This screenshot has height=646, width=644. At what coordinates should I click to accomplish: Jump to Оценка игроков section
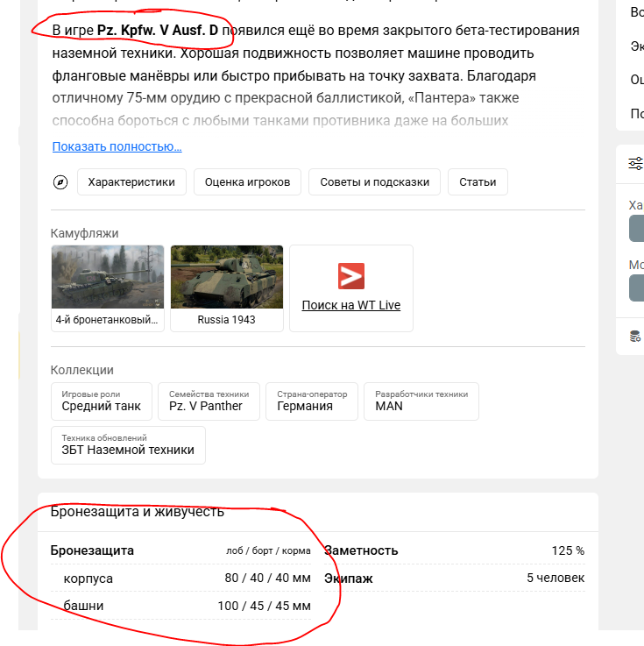click(x=247, y=182)
